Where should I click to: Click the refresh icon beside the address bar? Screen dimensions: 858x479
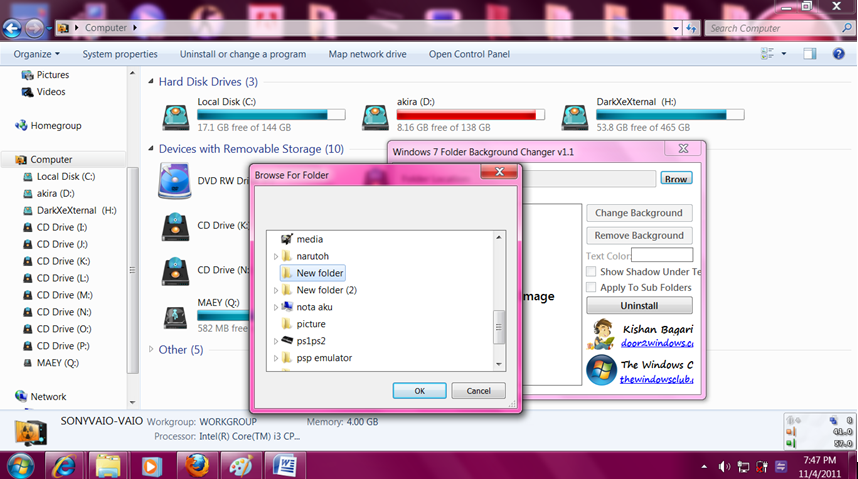692,28
